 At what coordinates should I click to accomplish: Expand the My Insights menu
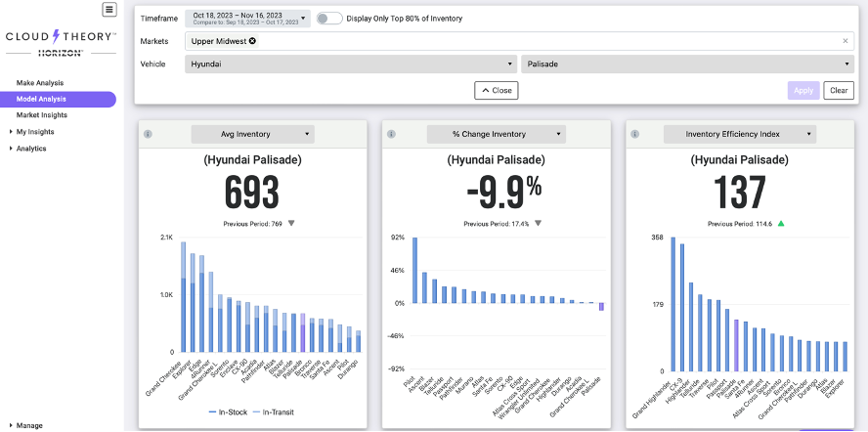[x=35, y=132]
